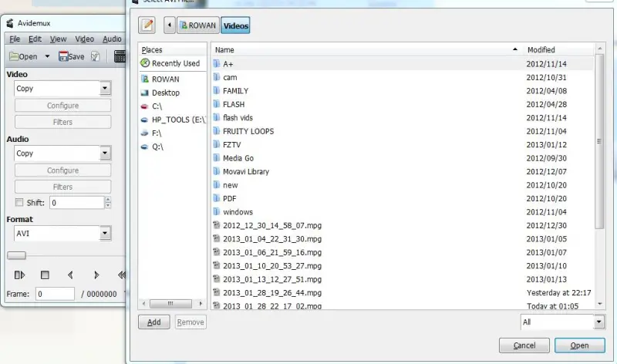Viewport: 617px width, 364px height.
Task: Click the type-a-file-name pencil icon
Action: click(x=147, y=25)
